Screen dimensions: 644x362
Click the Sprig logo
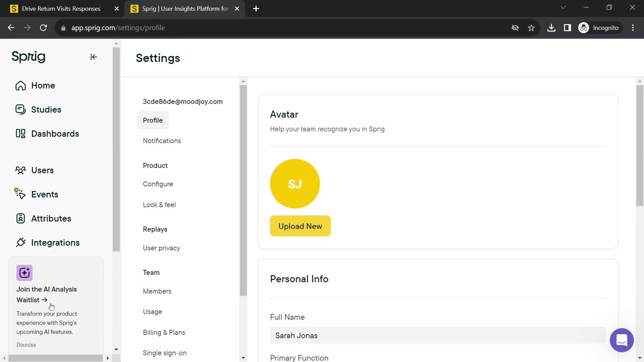coord(29,57)
